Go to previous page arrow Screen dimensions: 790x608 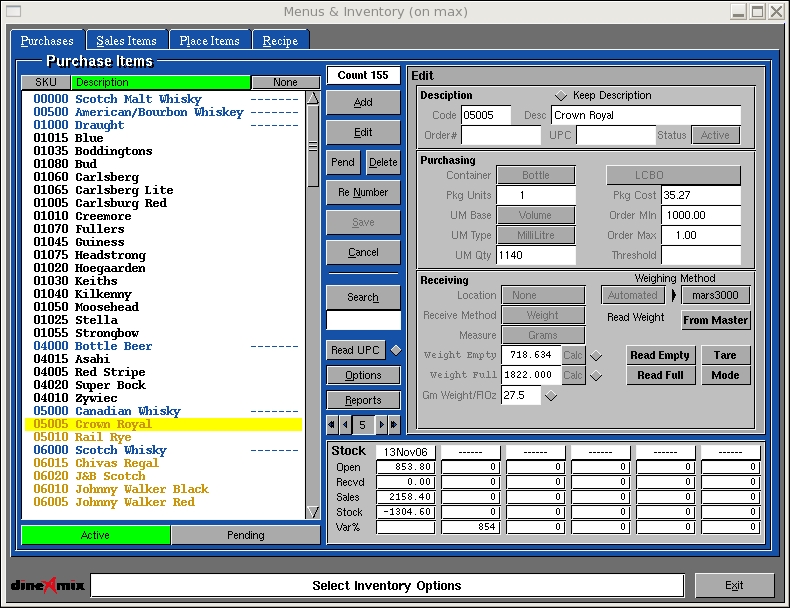pos(345,425)
